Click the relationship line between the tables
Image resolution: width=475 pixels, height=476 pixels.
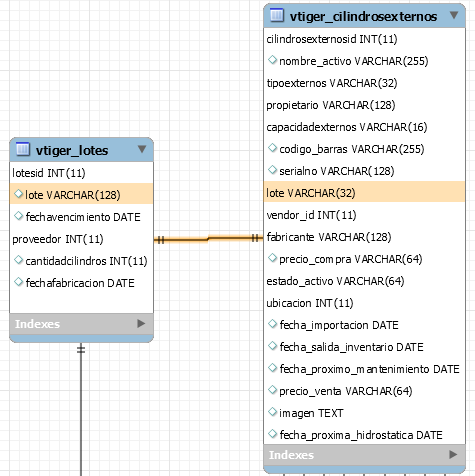pos(208,239)
